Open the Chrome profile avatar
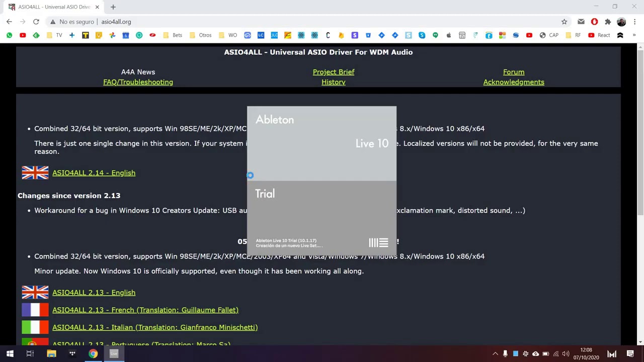The height and width of the screenshot is (362, 644). point(621,22)
